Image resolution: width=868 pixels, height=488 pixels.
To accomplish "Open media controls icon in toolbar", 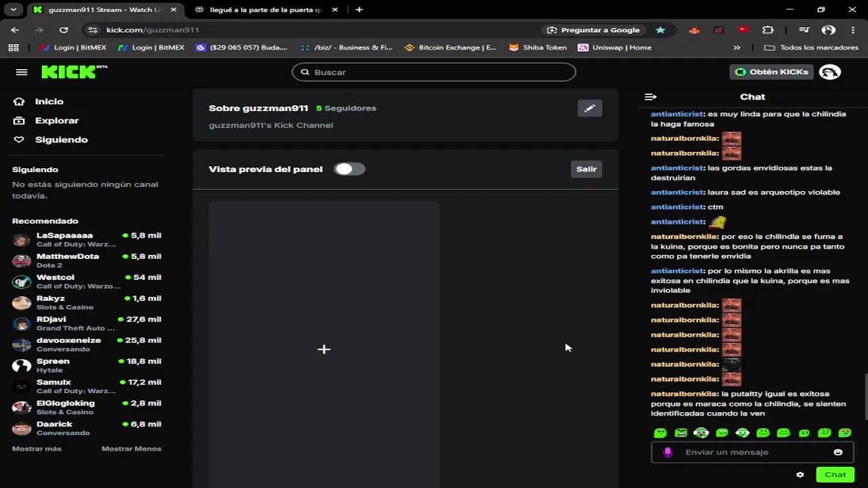I will pos(804,30).
